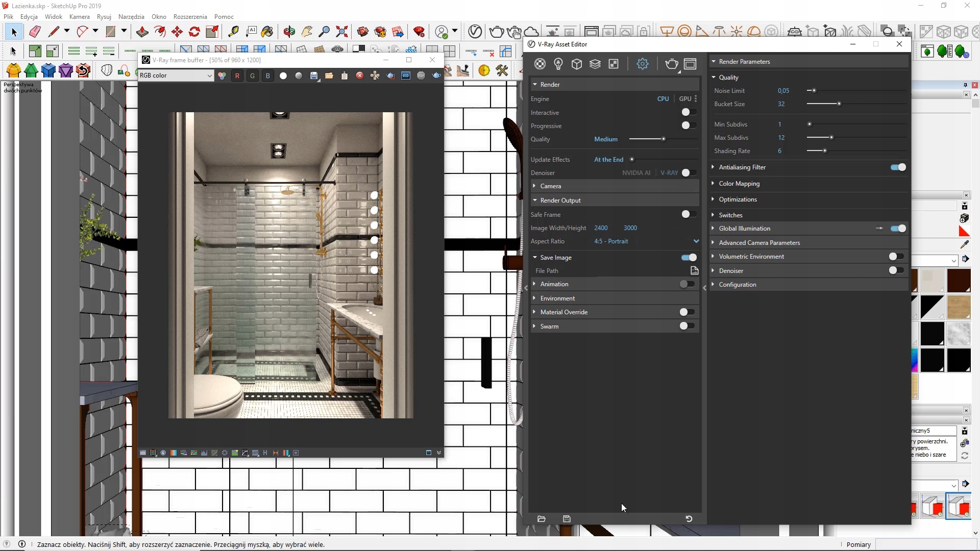Click revert to defaults arrow icon

(x=689, y=519)
